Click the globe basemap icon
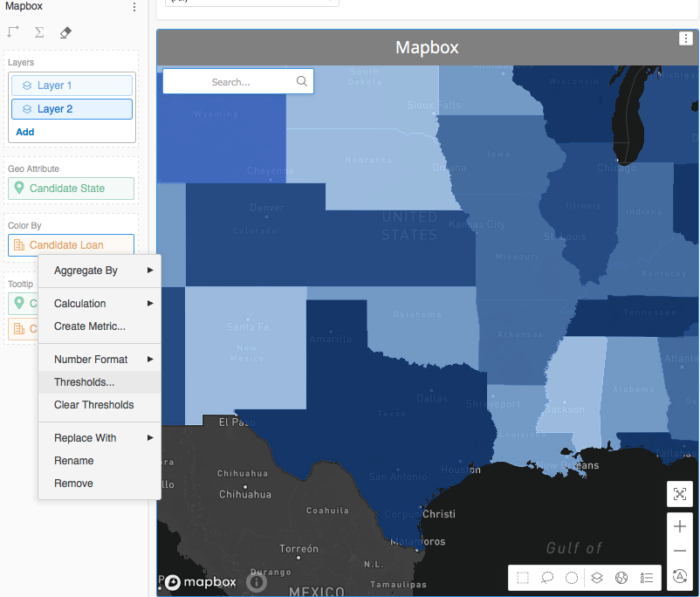Image resolution: width=700 pixels, height=597 pixels. click(x=621, y=577)
